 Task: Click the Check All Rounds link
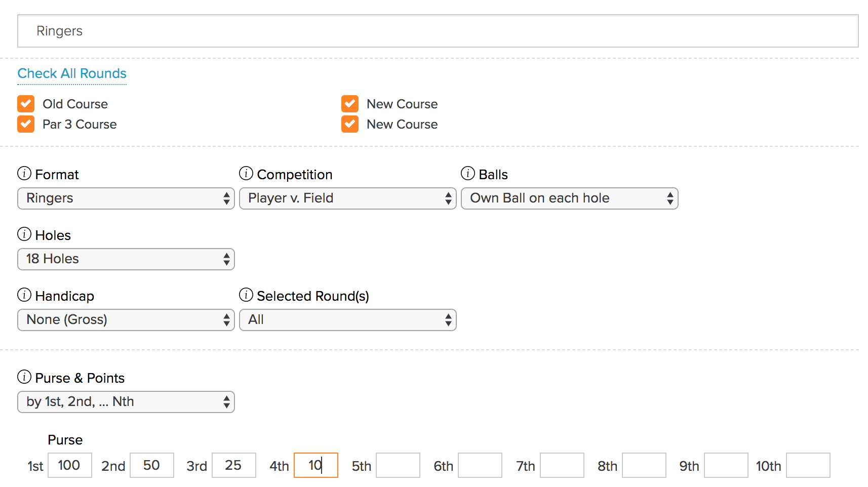click(71, 73)
